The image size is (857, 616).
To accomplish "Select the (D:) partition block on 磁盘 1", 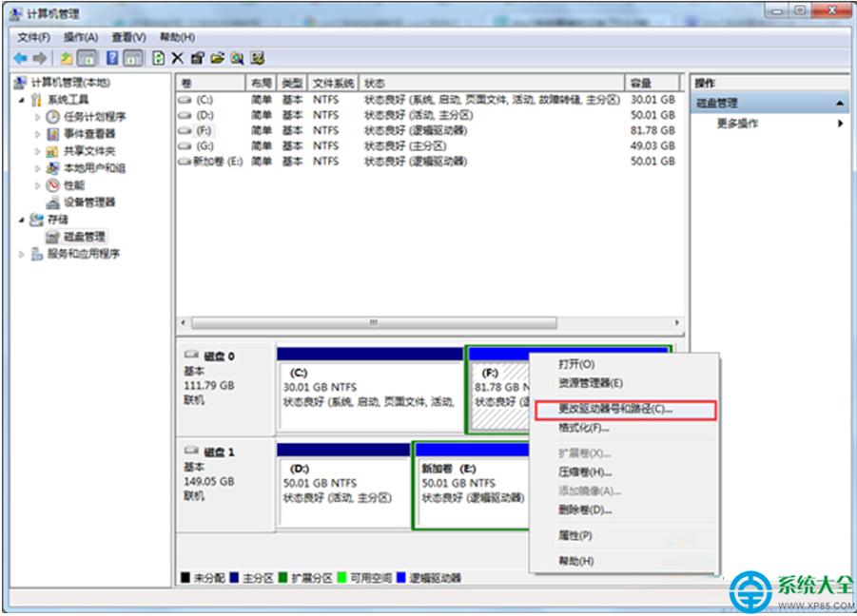I will click(343, 486).
